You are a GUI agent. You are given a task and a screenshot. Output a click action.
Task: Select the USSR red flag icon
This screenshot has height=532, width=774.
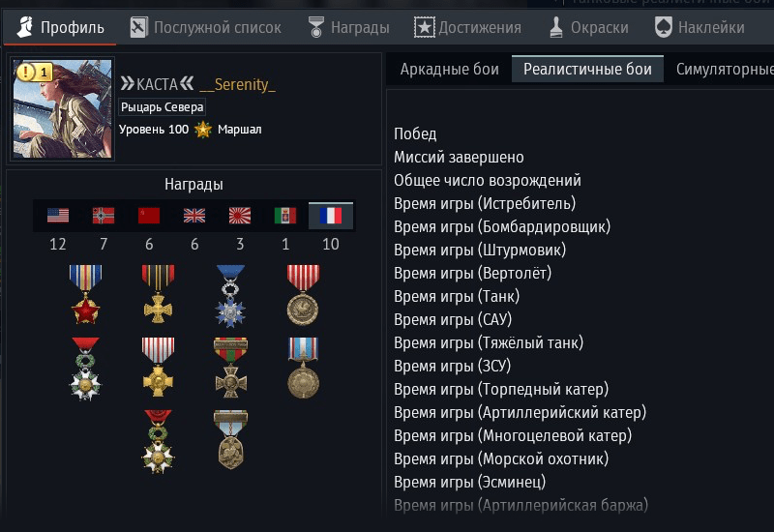coord(149,216)
